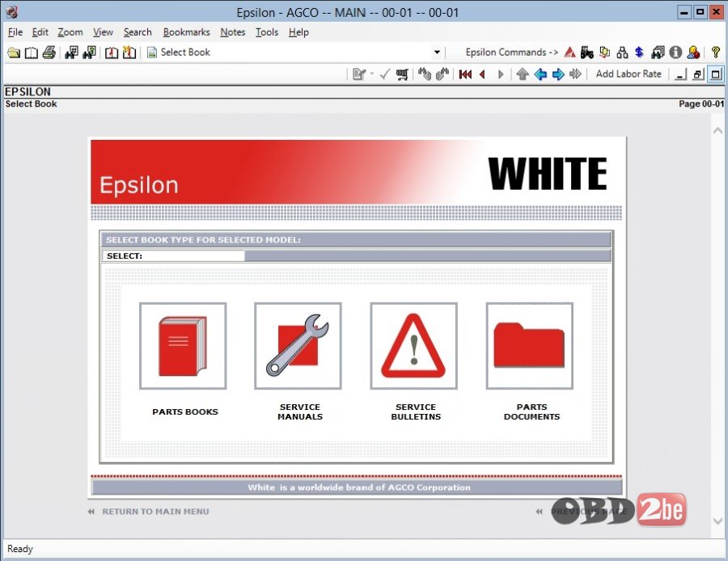Click the red bookmark book icon
Screen dimensions: 728x561
112,53
